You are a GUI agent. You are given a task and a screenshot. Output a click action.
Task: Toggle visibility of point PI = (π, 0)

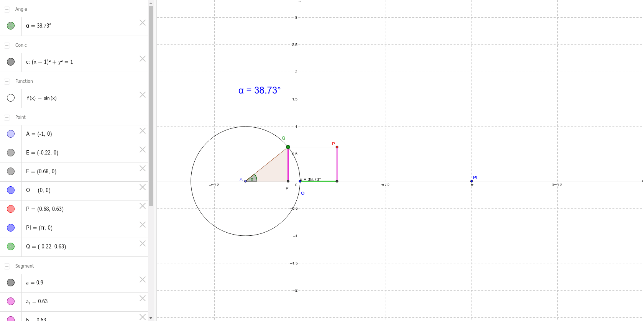click(11, 228)
